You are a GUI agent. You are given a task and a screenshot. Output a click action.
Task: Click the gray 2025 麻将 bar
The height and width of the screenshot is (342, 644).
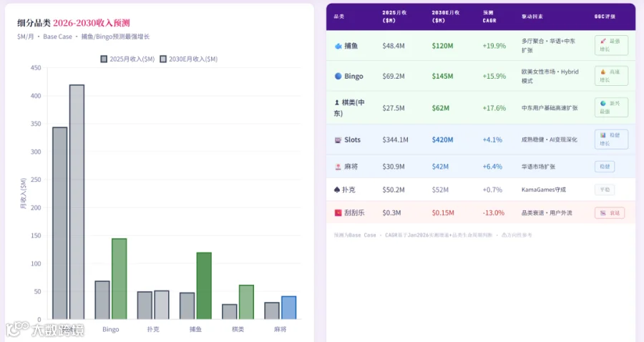(x=272, y=311)
